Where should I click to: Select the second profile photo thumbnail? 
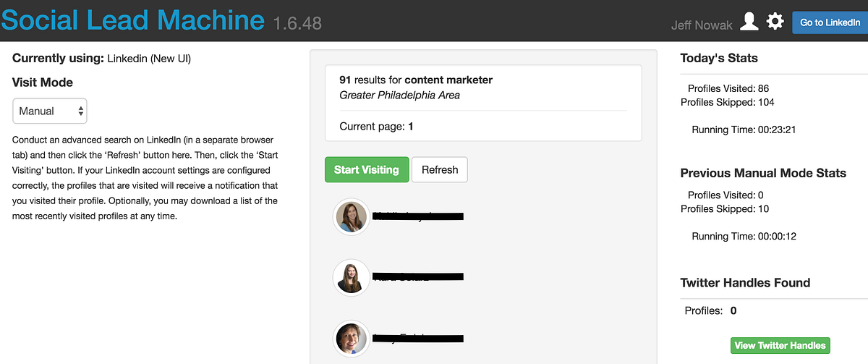tap(352, 277)
